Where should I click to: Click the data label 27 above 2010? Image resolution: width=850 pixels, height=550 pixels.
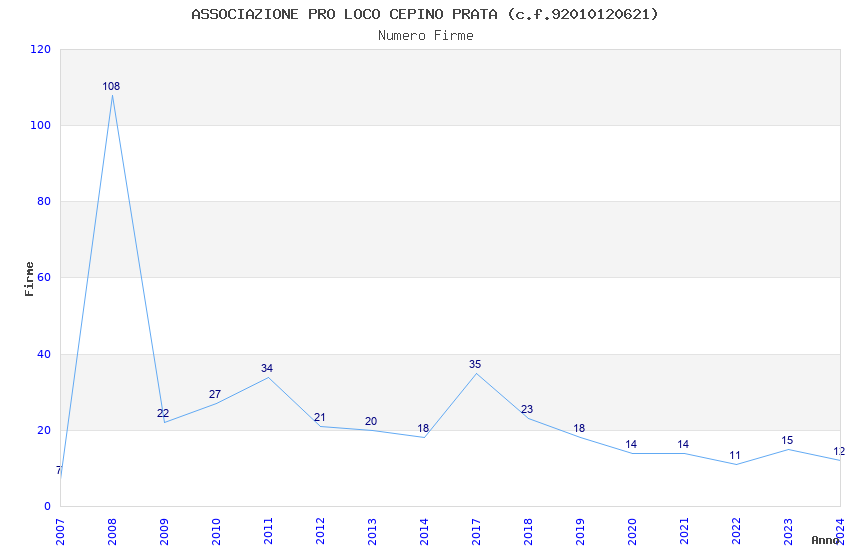(215, 394)
